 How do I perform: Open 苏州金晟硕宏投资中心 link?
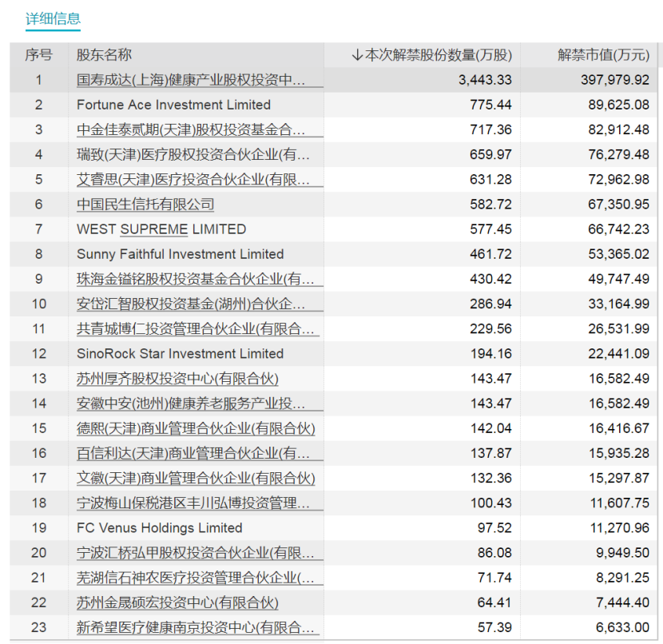[x=177, y=602]
